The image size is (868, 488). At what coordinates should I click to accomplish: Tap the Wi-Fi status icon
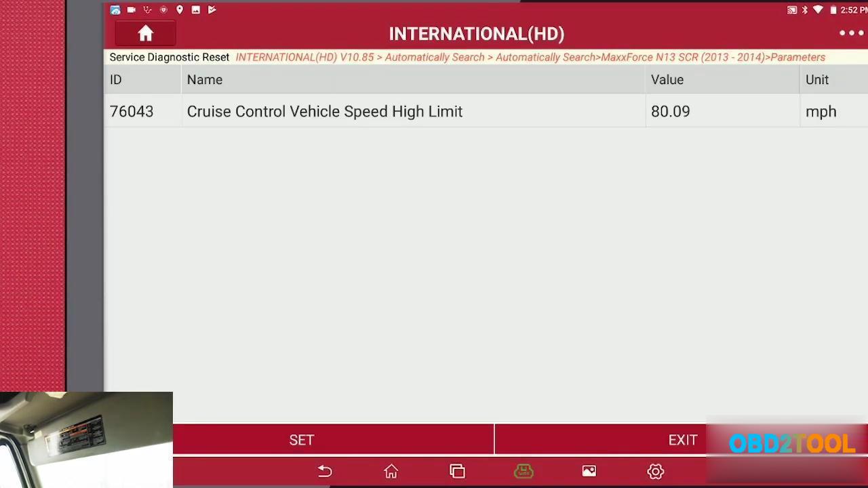(x=818, y=9)
